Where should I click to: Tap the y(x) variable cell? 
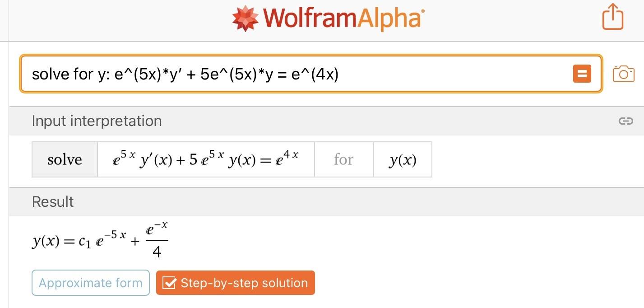pyautogui.click(x=403, y=159)
